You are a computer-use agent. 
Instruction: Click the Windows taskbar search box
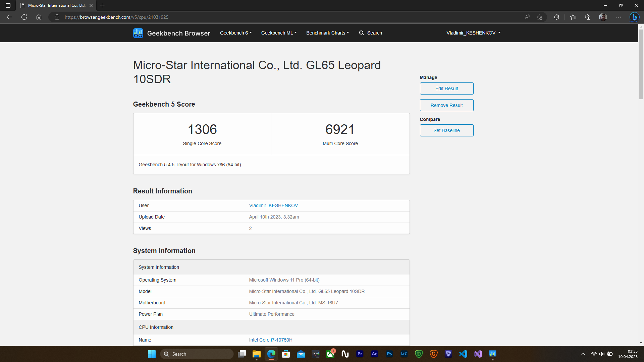point(197,354)
